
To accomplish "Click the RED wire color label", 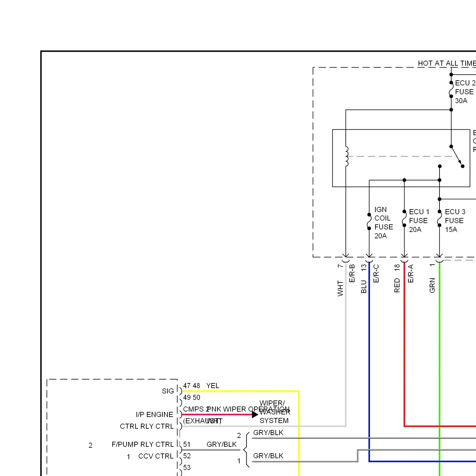I will (x=397, y=285).
